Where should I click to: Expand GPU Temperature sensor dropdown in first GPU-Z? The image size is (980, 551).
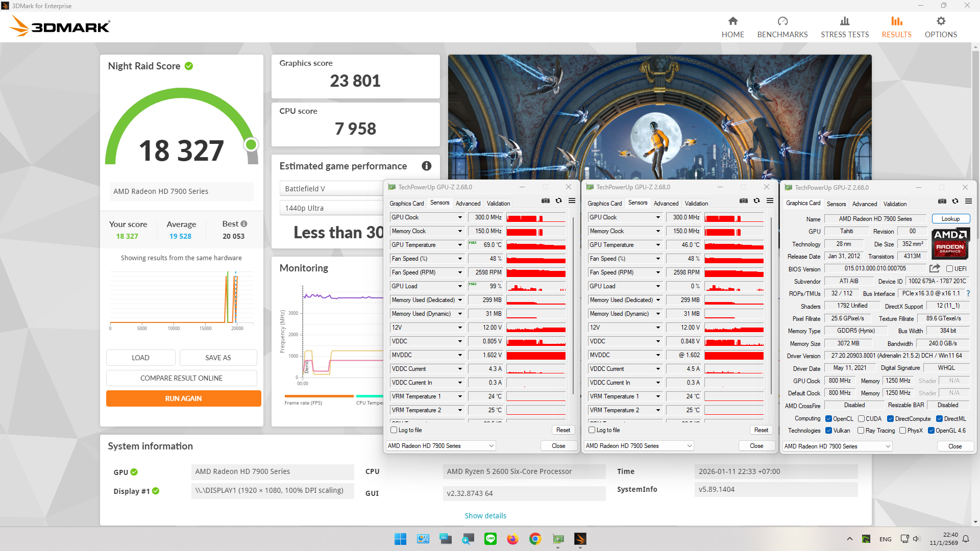pos(459,245)
